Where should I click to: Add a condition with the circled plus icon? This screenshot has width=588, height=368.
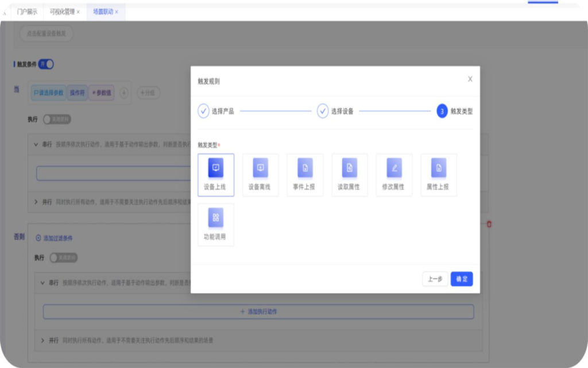click(124, 93)
